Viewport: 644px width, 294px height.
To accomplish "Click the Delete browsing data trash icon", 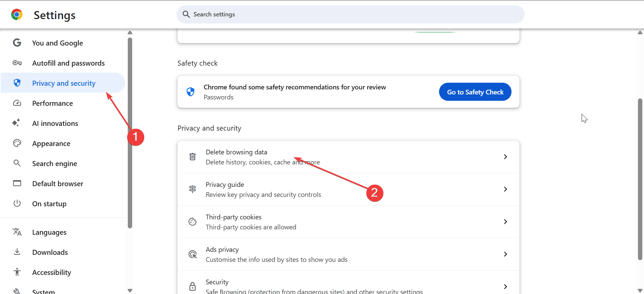I will click(x=193, y=157).
